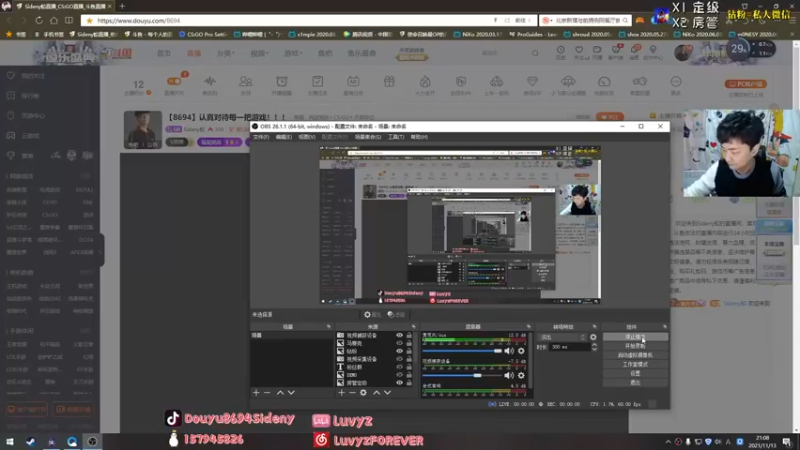This screenshot has width=800, height=450.
Task: Open Steam from the Windows taskbar
Action: click(x=31, y=442)
